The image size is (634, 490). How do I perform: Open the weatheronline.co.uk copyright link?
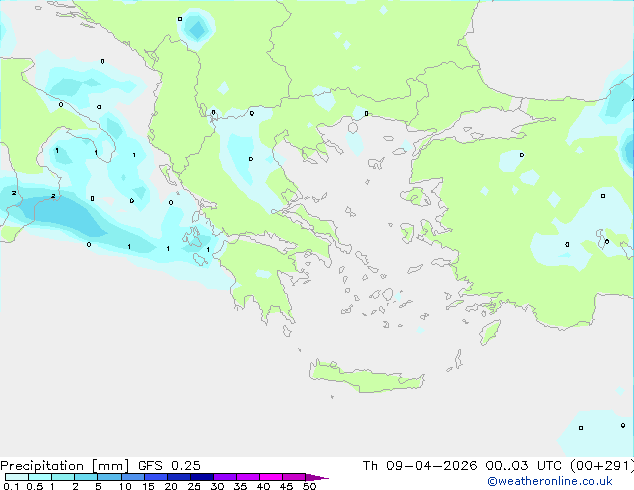point(550,481)
